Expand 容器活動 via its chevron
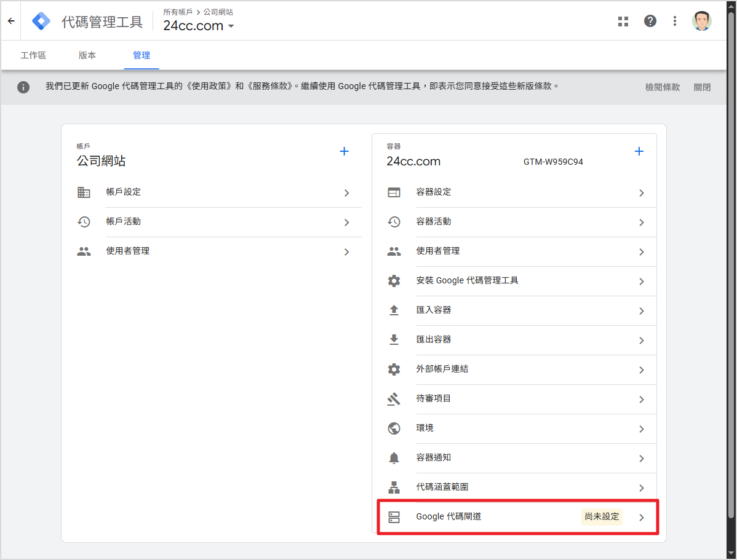The width and height of the screenshot is (737, 560). point(642,223)
